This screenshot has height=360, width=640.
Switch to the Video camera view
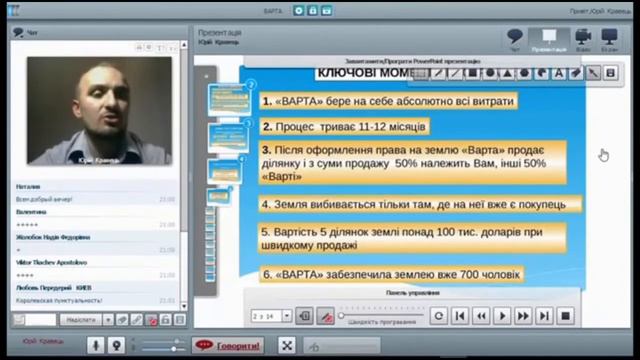[x=583, y=40]
